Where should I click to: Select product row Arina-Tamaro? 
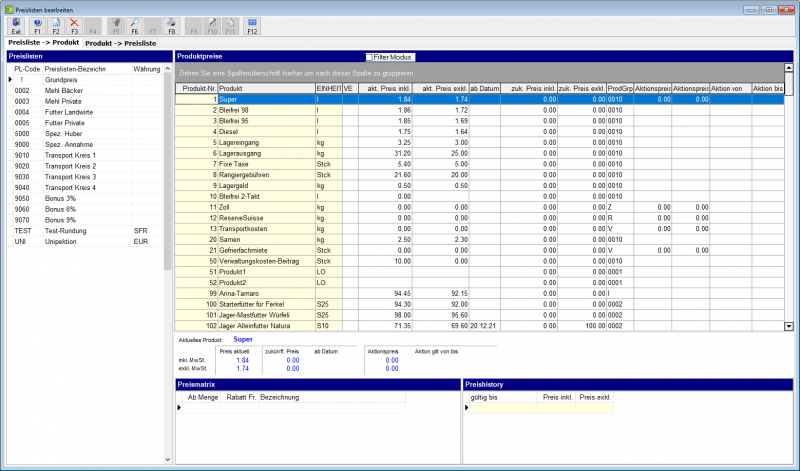[x=480, y=293]
